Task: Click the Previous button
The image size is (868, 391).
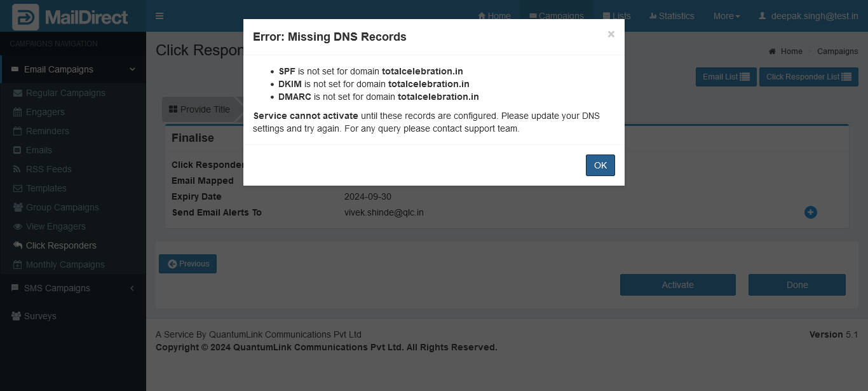Action: coord(187,264)
